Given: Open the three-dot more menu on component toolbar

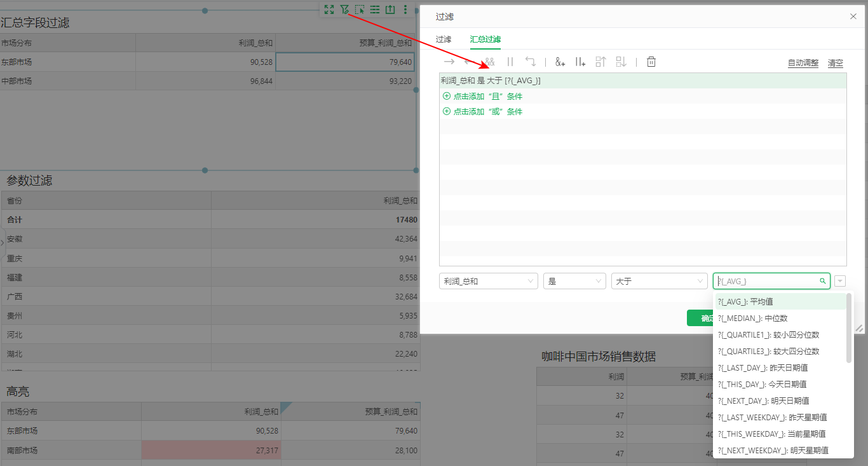Looking at the screenshot, I should [x=405, y=10].
